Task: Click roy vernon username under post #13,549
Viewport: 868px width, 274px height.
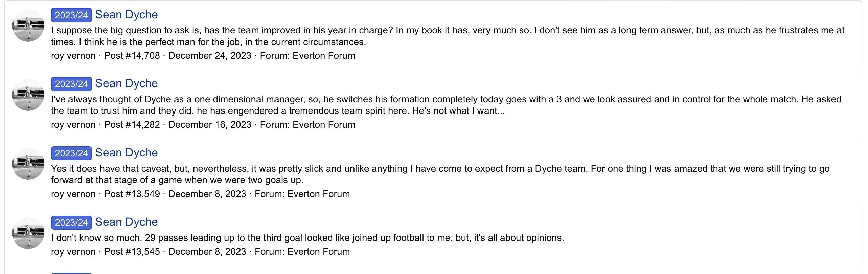Action: tap(73, 194)
